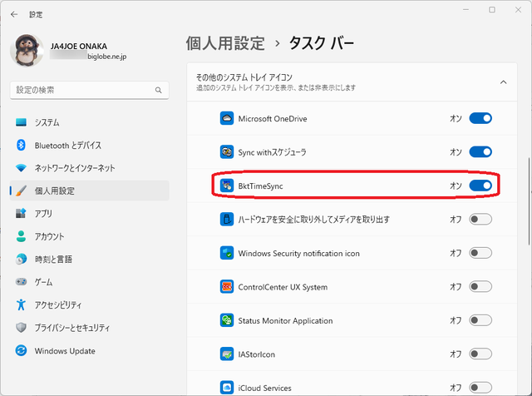Turn on Status Monitor Application toggle
Image resolution: width=532 pixels, height=396 pixels.
pyautogui.click(x=480, y=320)
